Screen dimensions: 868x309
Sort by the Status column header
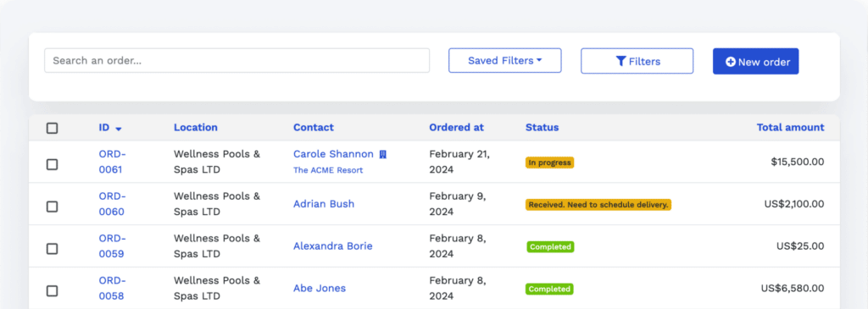tap(542, 127)
